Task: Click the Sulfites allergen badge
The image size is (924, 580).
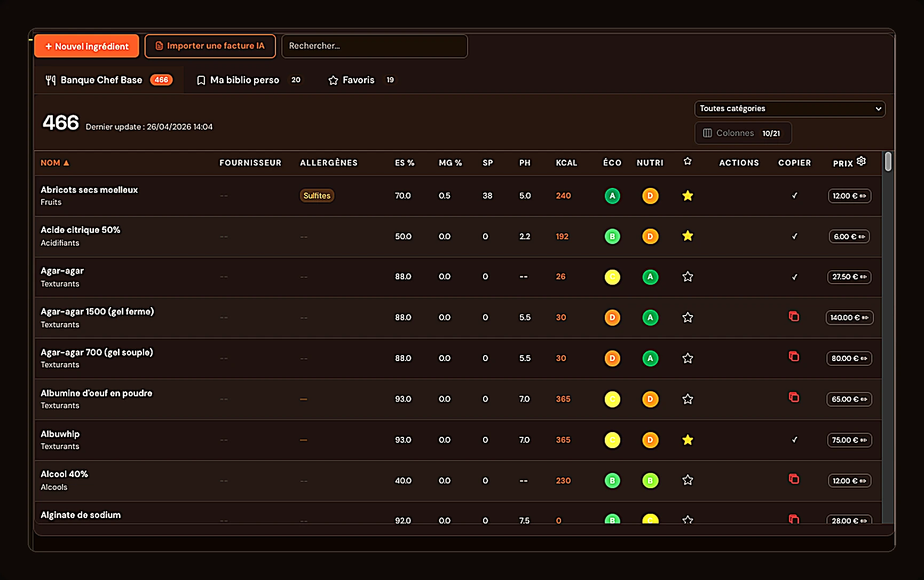Action: pos(317,196)
